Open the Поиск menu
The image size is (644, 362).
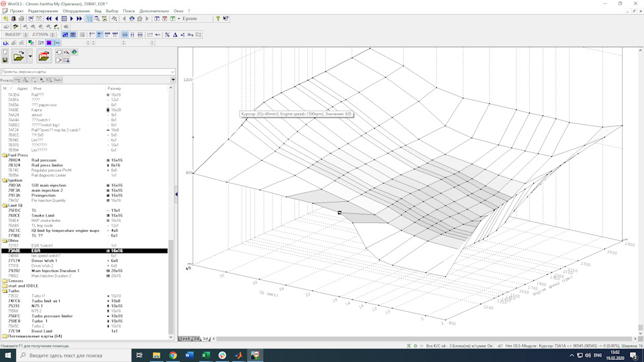129,11
